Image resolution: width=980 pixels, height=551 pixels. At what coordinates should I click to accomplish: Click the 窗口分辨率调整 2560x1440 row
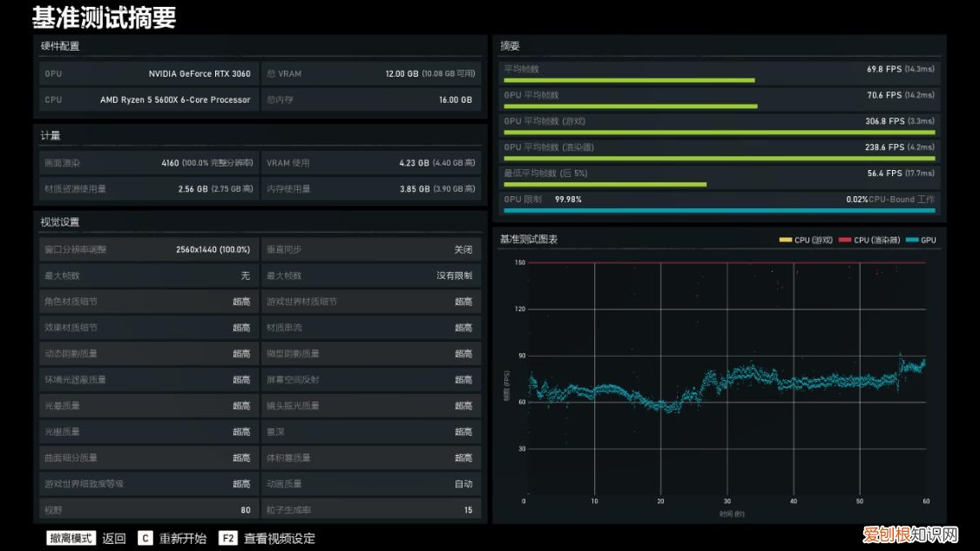148,249
